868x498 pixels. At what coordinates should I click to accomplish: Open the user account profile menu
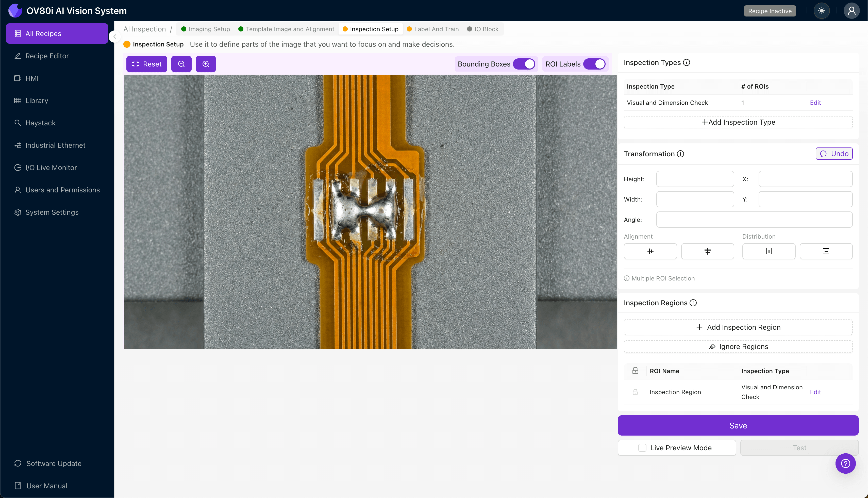[x=851, y=11]
